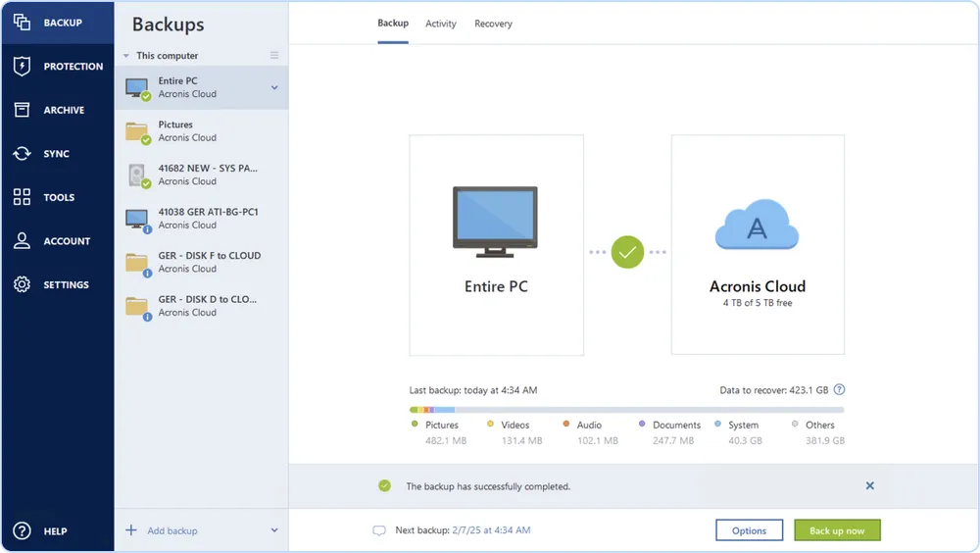Select the Archive box icon

click(22, 110)
